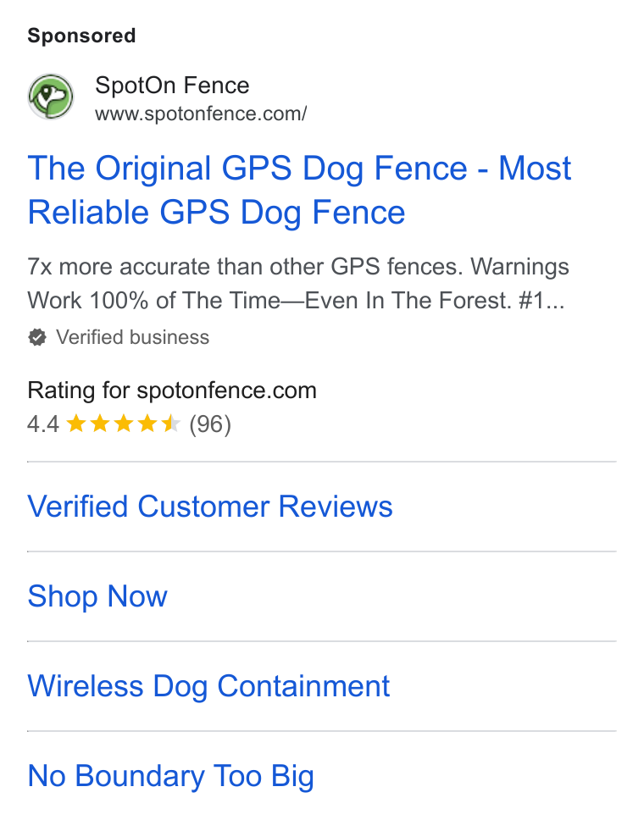The image size is (644, 820).
Task: Click the Most Reliable GPS Dog Fence line
Action: coord(217,213)
